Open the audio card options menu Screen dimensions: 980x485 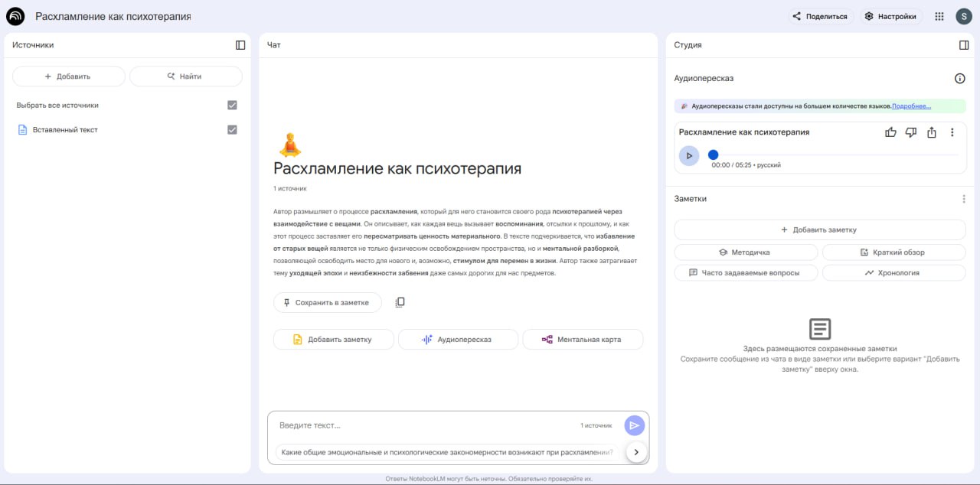[x=952, y=132]
